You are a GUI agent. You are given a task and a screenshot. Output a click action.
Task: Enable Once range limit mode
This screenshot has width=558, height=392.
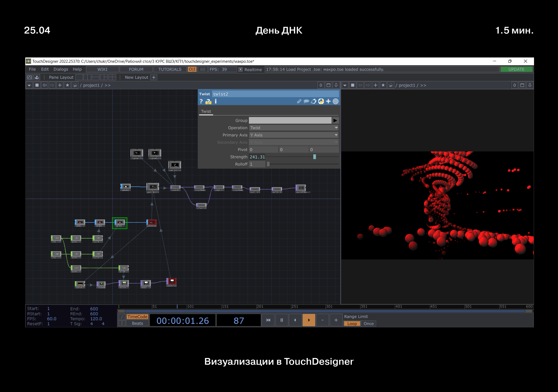(x=368, y=324)
